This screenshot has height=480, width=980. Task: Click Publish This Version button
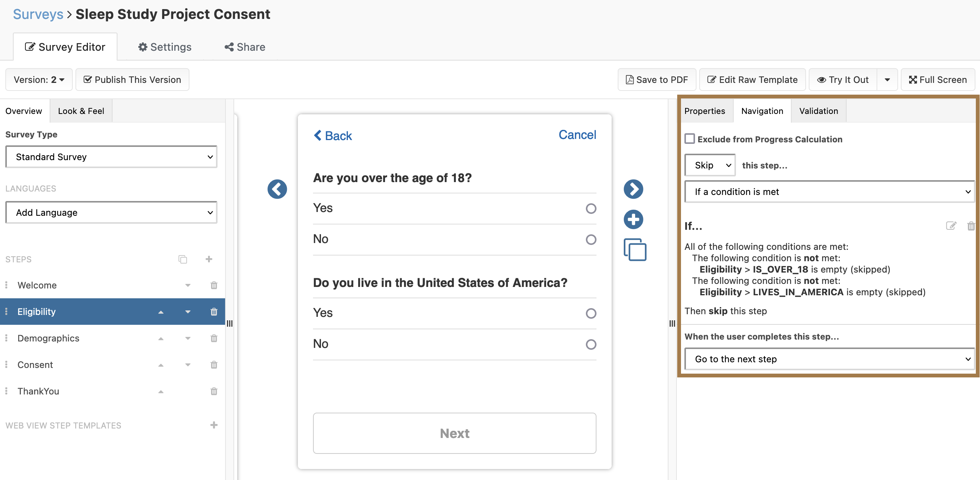tap(132, 79)
